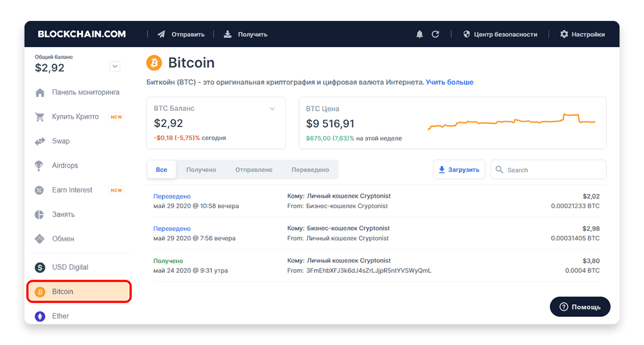Click the receive download-arrow icon
The image size is (644, 345).
coord(227,34)
